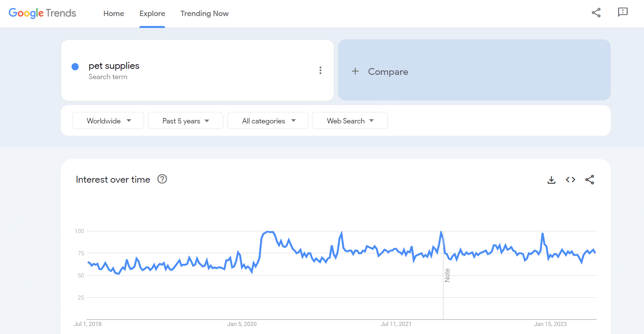Expand the Worldwide region dropdown
The width and height of the screenshot is (644, 334).
pos(108,121)
